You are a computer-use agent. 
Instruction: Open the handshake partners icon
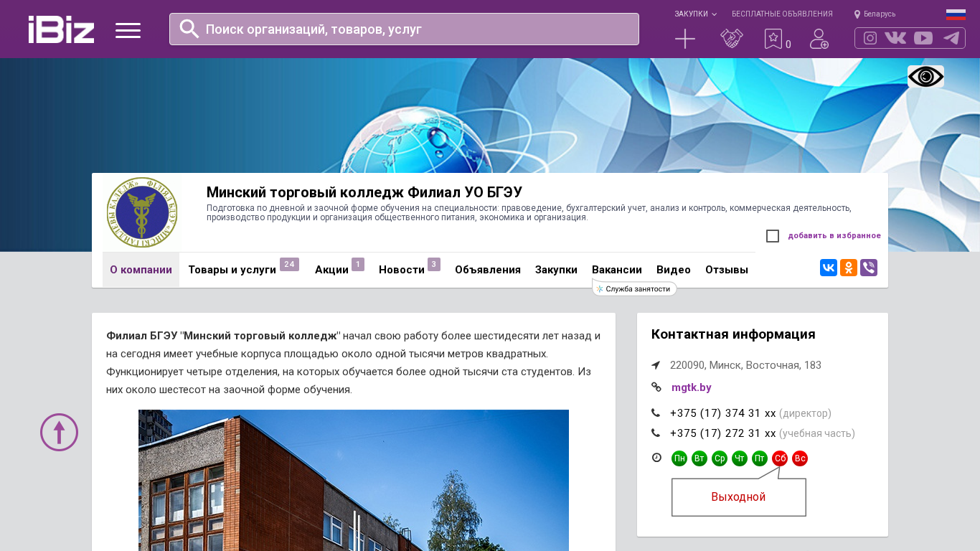pyautogui.click(x=732, y=39)
